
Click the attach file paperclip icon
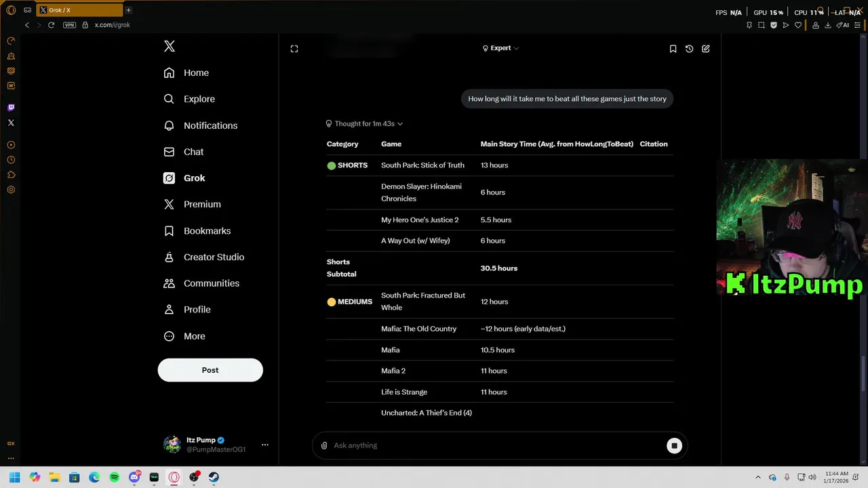[x=324, y=445]
